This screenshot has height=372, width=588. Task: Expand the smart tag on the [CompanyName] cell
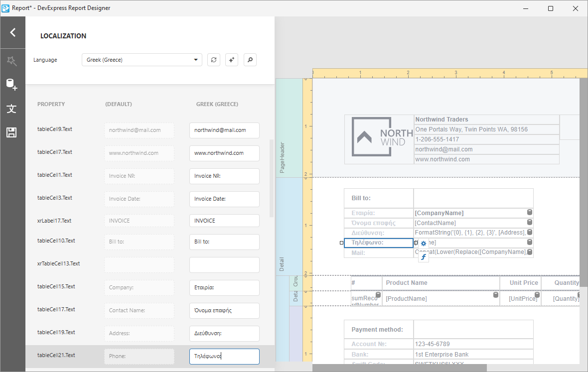point(530,212)
